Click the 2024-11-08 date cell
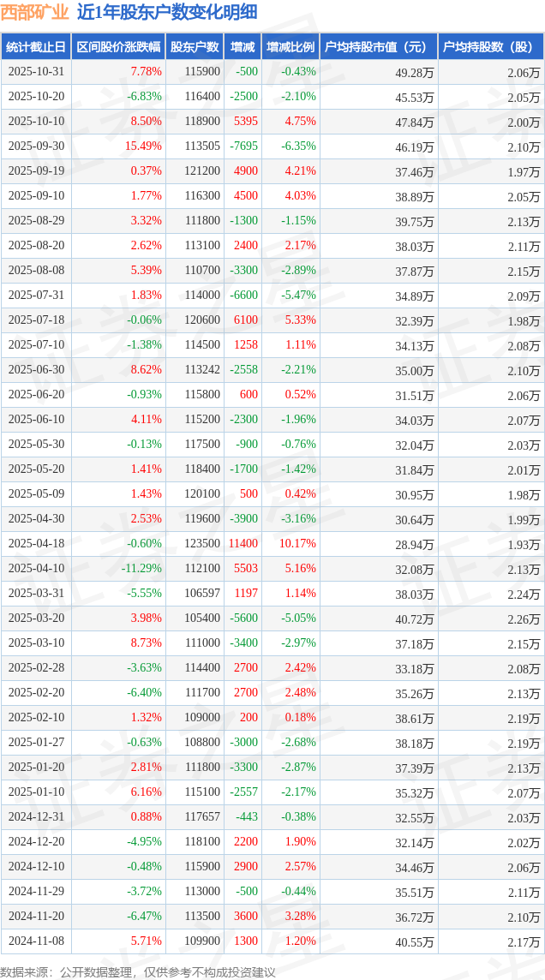 point(36,941)
